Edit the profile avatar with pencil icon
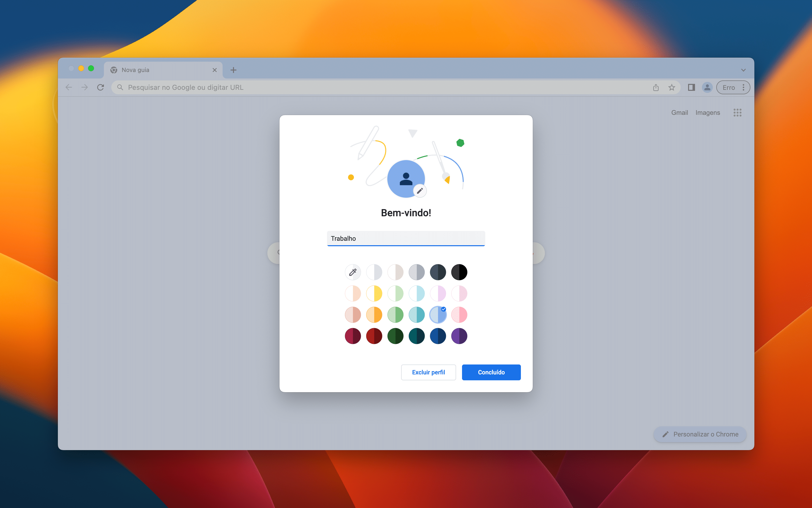This screenshot has height=508, width=812. click(419, 191)
